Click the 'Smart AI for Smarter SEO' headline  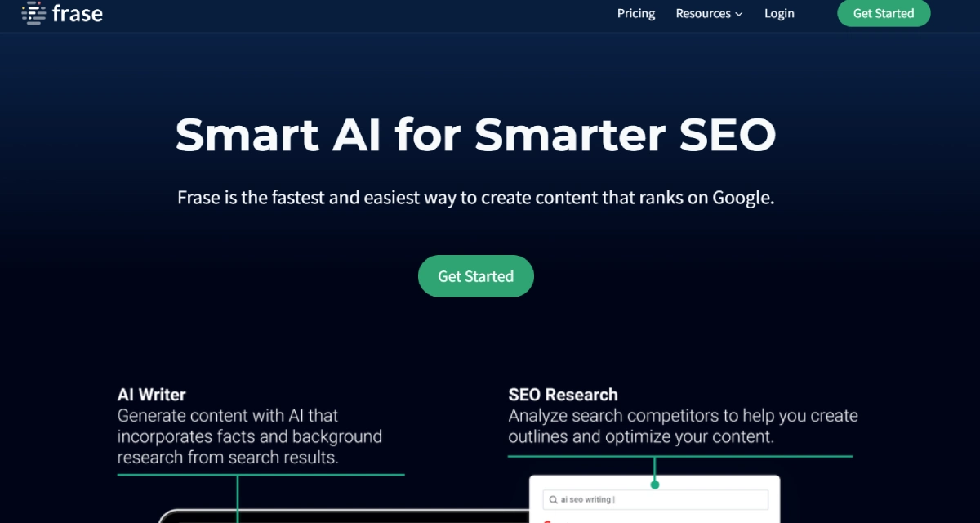tap(475, 135)
